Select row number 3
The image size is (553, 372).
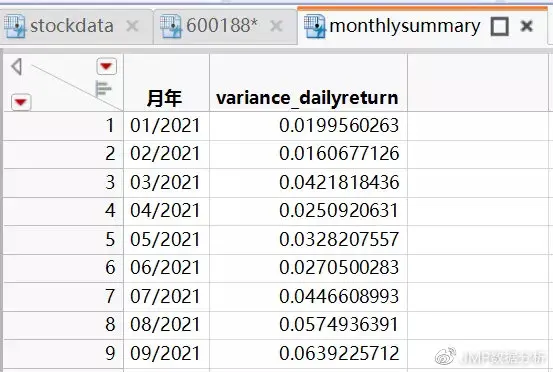(63, 183)
